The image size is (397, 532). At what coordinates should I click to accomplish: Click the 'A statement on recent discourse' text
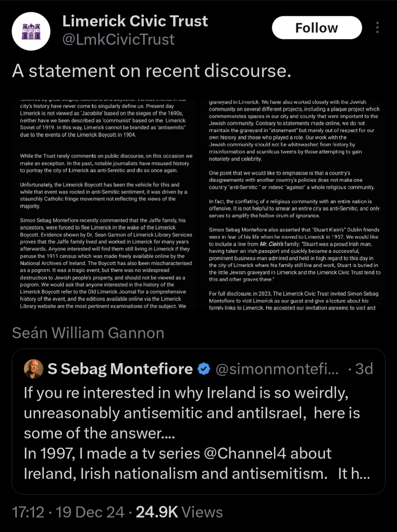[x=152, y=71]
